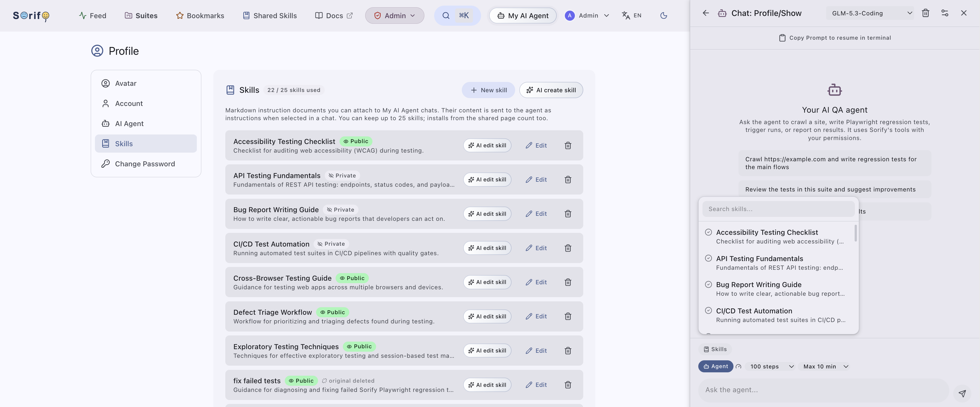Image resolution: width=980 pixels, height=407 pixels.
Task: Open the search command palette
Action: pyautogui.click(x=457, y=16)
